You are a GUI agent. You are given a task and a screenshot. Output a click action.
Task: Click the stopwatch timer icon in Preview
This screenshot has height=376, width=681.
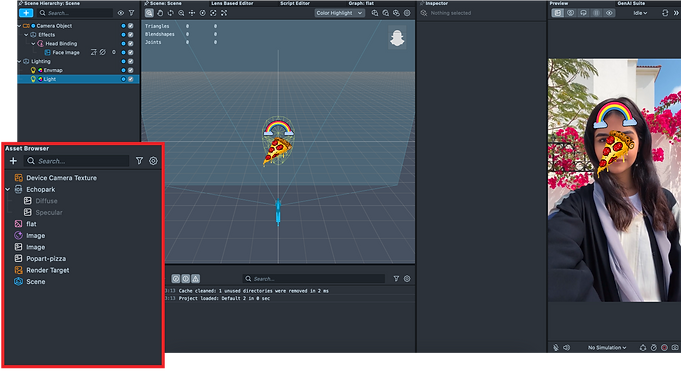point(654,348)
